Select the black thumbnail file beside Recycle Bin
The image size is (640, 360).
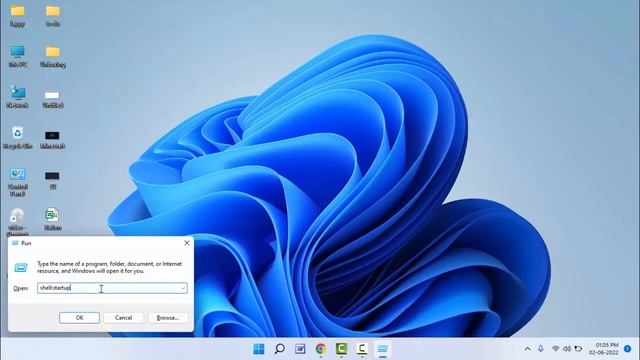click(x=52, y=139)
